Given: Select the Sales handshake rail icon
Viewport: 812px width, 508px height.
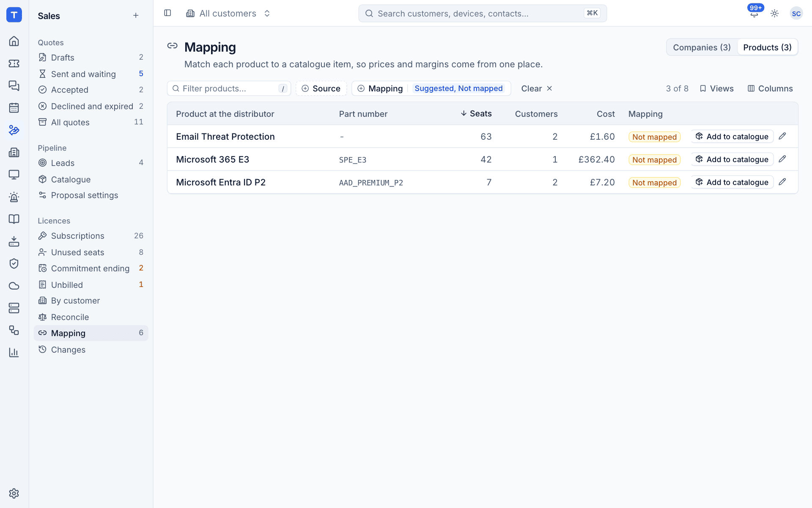Looking at the screenshot, I should click(x=14, y=130).
